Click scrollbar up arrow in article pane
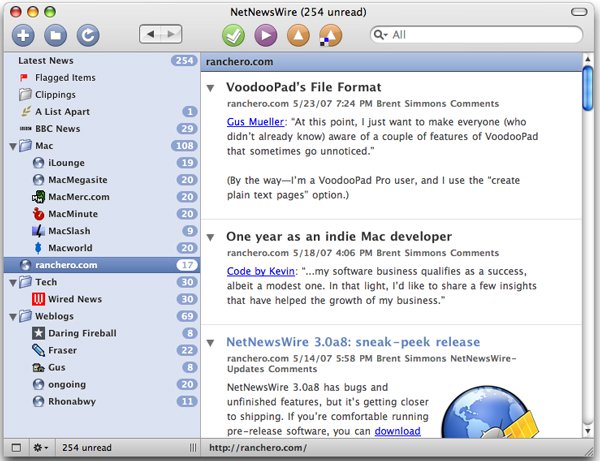 588,59
